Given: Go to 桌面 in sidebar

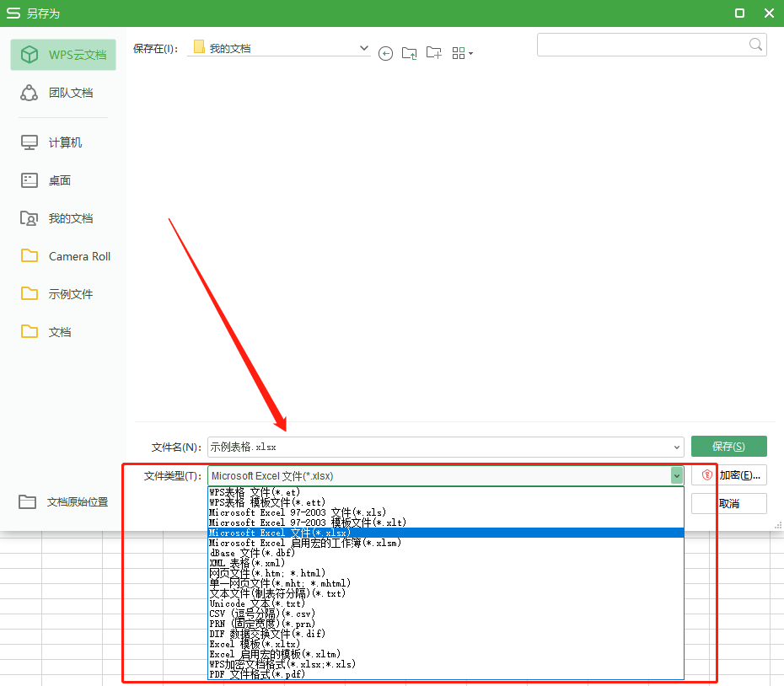Looking at the screenshot, I should tap(63, 180).
